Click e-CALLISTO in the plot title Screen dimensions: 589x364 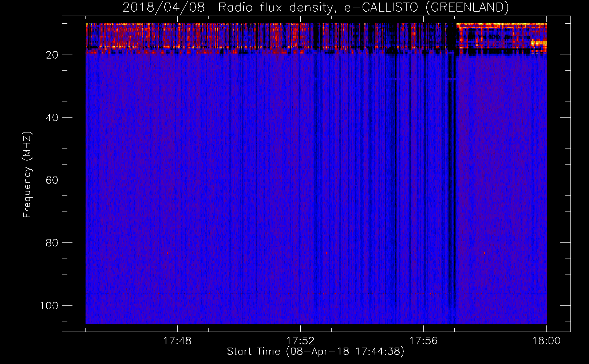tap(381, 7)
